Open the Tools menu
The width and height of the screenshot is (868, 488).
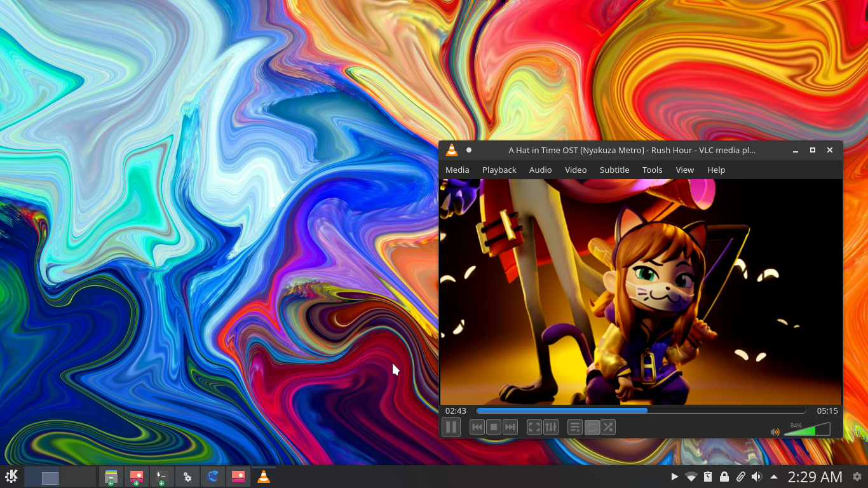click(x=653, y=170)
